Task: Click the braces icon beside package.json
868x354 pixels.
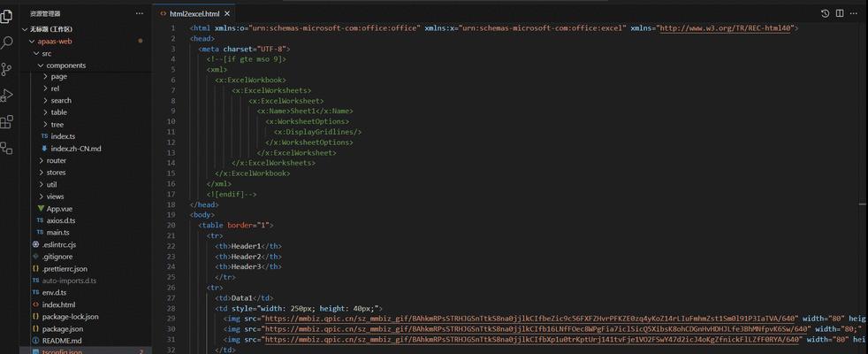Action: pos(35,328)
